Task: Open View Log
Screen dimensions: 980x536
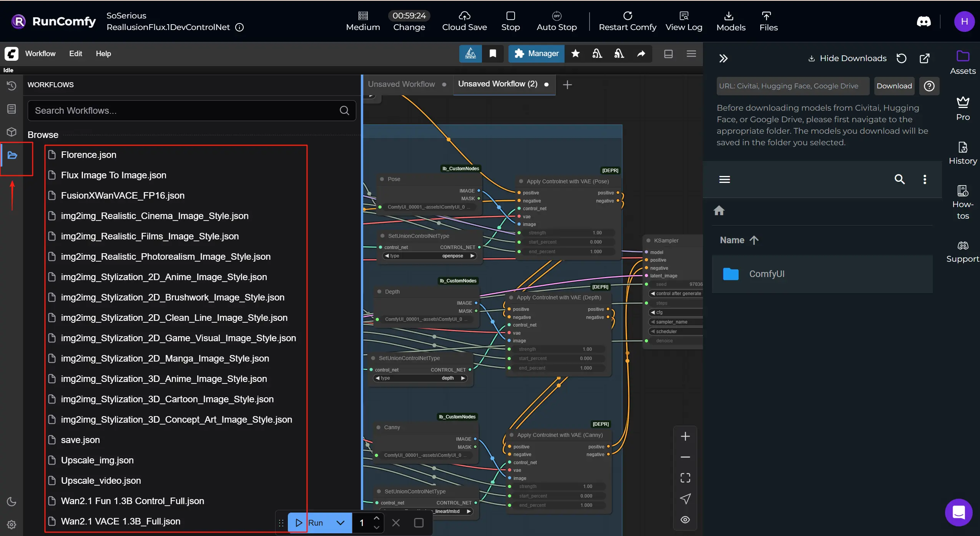Action: 684,21
